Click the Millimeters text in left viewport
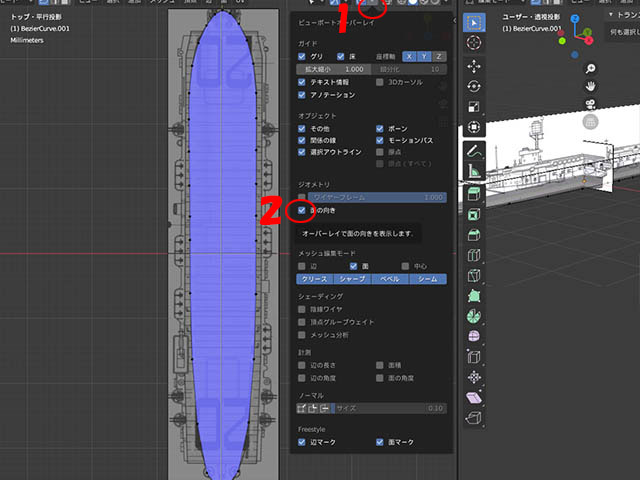The image size is (640, 480). pyautogui.click(x=27, y=40)
